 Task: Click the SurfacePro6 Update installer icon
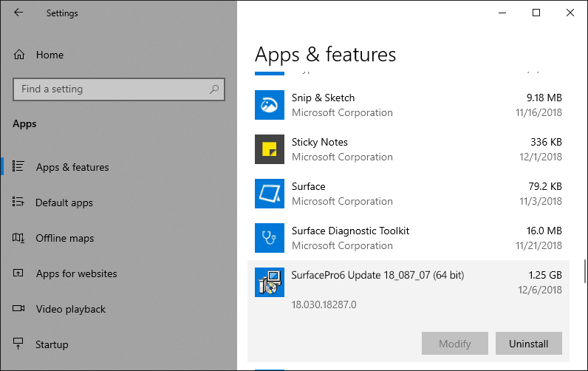(x=269, y=282)
